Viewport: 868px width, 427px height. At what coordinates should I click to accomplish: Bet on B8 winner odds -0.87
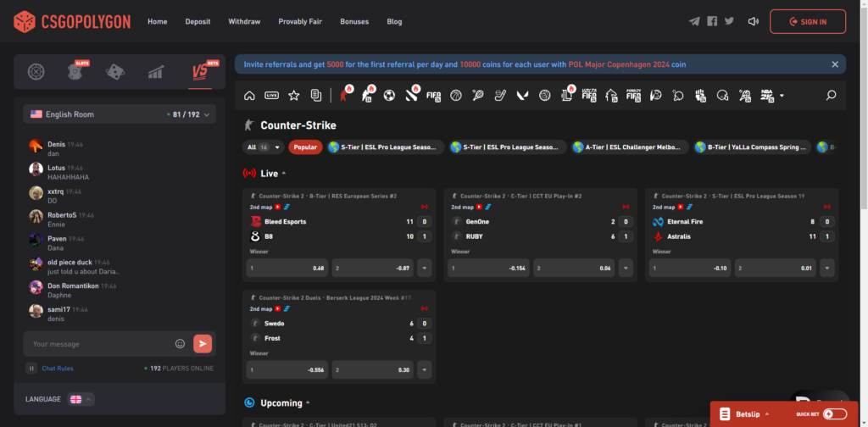click(x=373, y=268)
